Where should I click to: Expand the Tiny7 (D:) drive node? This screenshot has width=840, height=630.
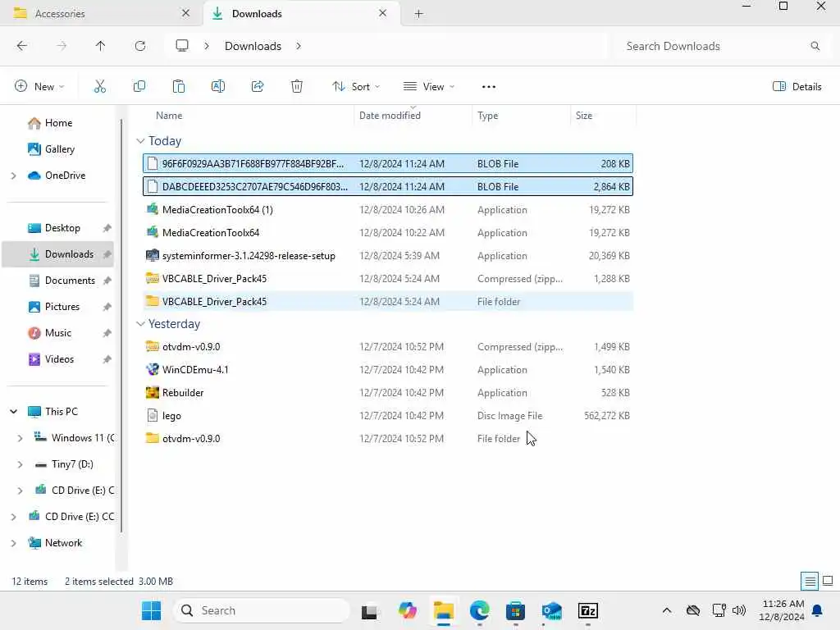click(x=20, y=464)
